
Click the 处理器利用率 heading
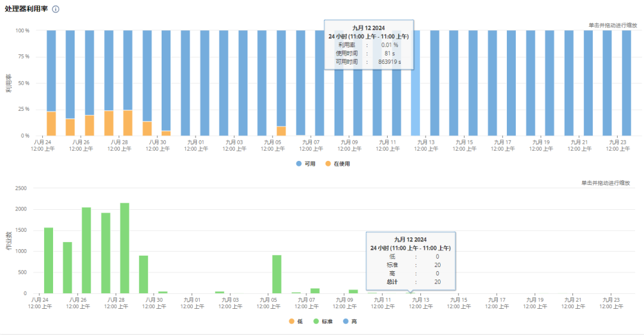26,8
